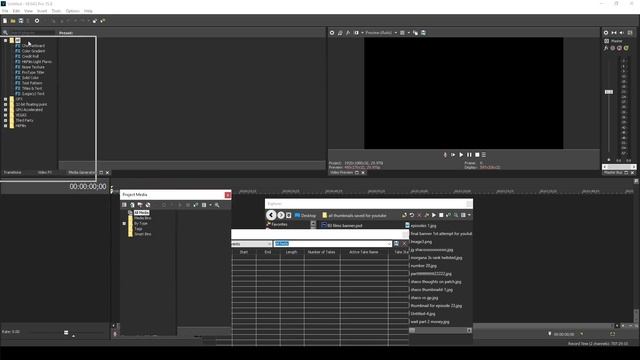Adjust the Master bus volume fader
The height and width of the screenshot is (360, 640).
tap(609, 92)
